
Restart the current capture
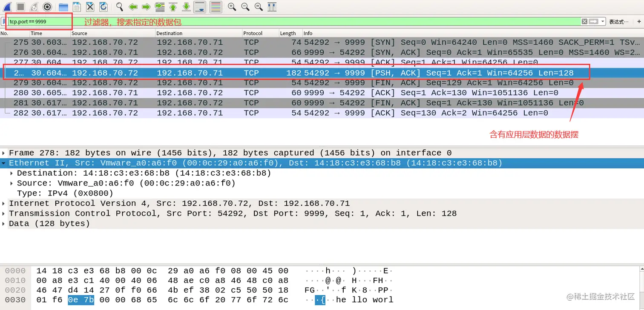coord(34,7)
